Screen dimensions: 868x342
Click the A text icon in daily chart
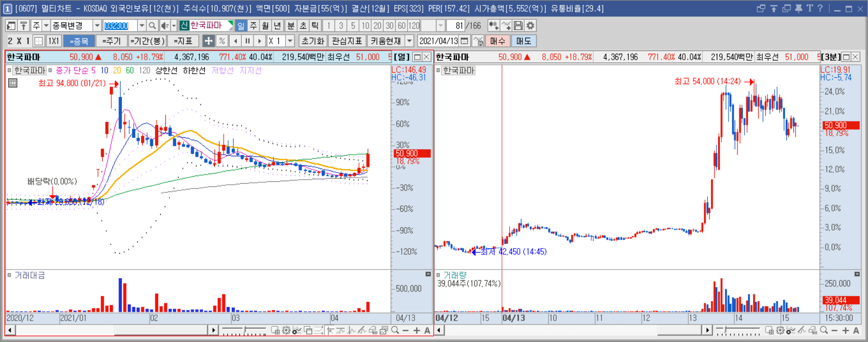[427, 331]
